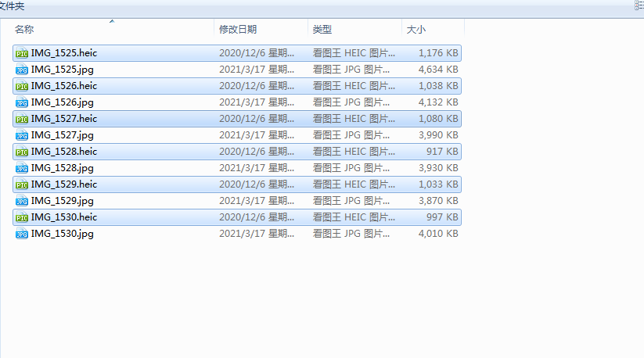Click the IMG_1526.jpg file icon

[22, 102]
